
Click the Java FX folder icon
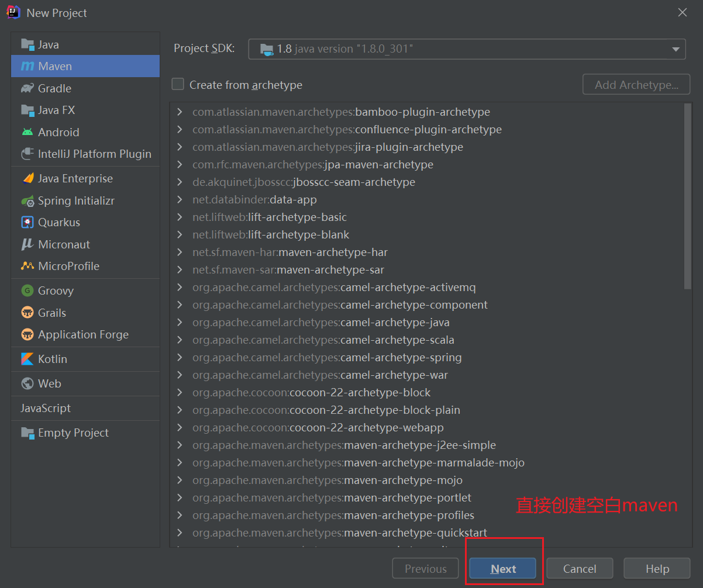[x=27, y=110]
